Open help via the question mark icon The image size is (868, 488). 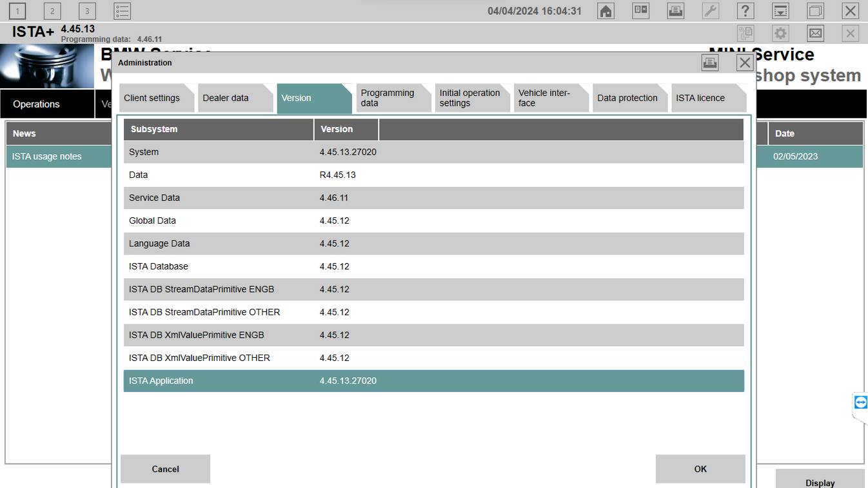point(745,10)
